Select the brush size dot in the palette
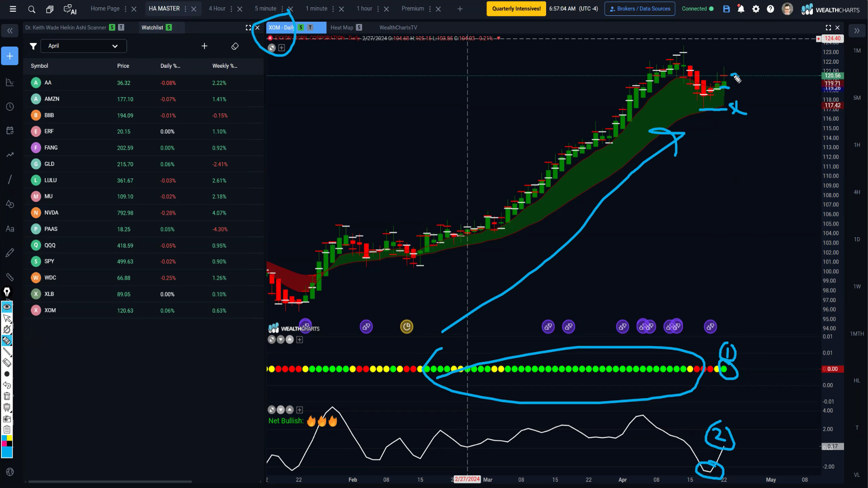Viewport: 868px width, 488px height. [x=7, y=374]
